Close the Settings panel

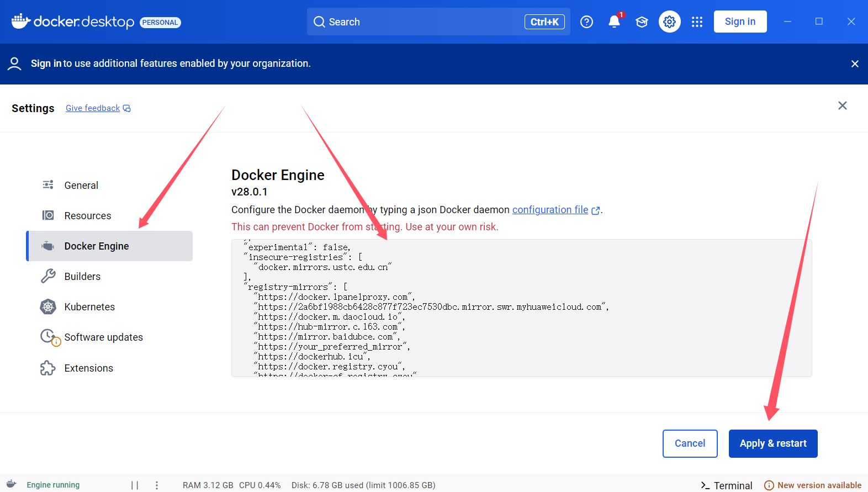pyautogui.click(x=842, y=105)
